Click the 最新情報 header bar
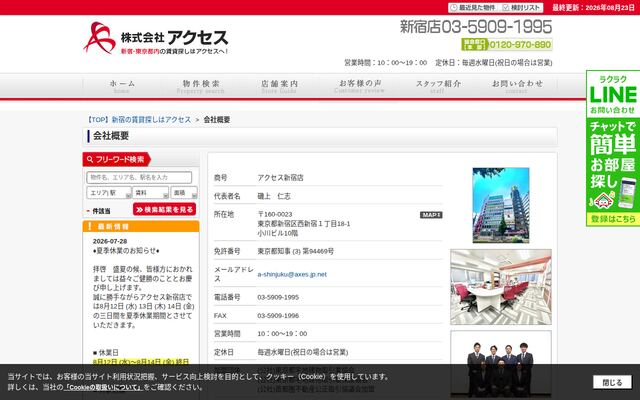The height and width of the screenshot is (400, 640). [141, 227]
